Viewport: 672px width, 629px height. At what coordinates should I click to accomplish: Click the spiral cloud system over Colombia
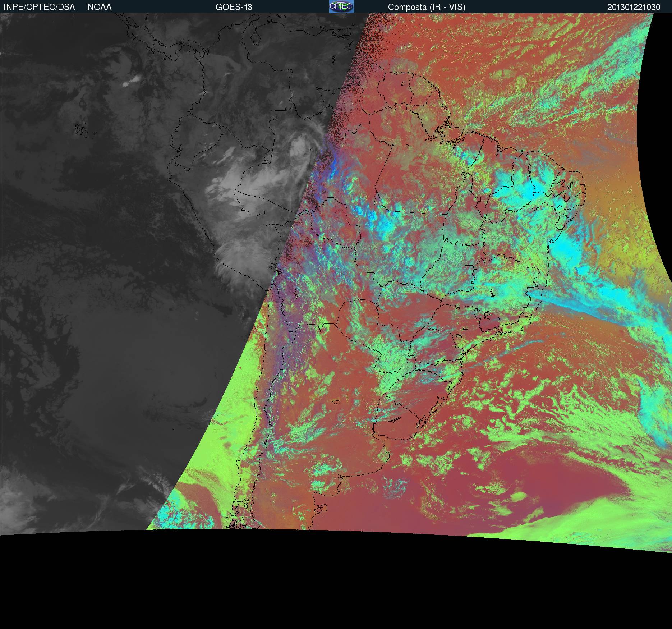click(298, 147)
